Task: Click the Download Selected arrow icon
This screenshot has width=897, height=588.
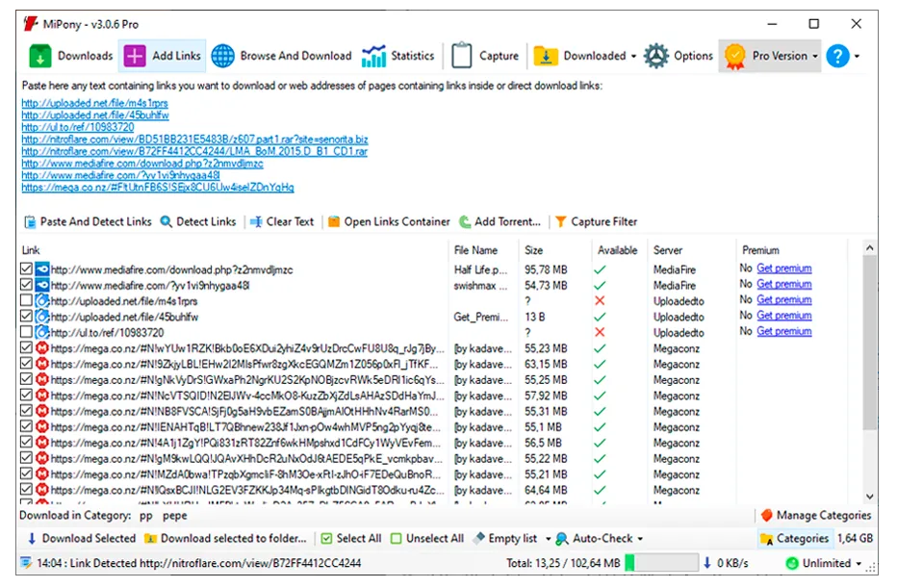Action: coord(32,538)
